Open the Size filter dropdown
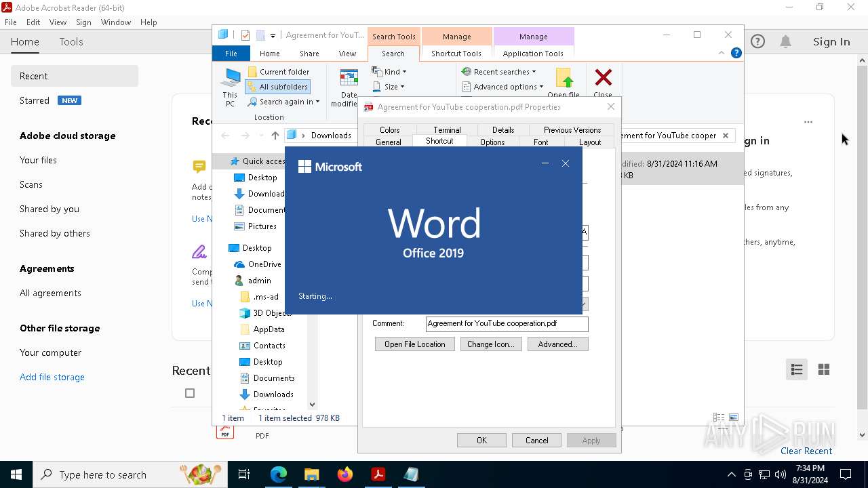Image resolution: width=868 pixels, height=488 pixels. [x=389, y=87]
